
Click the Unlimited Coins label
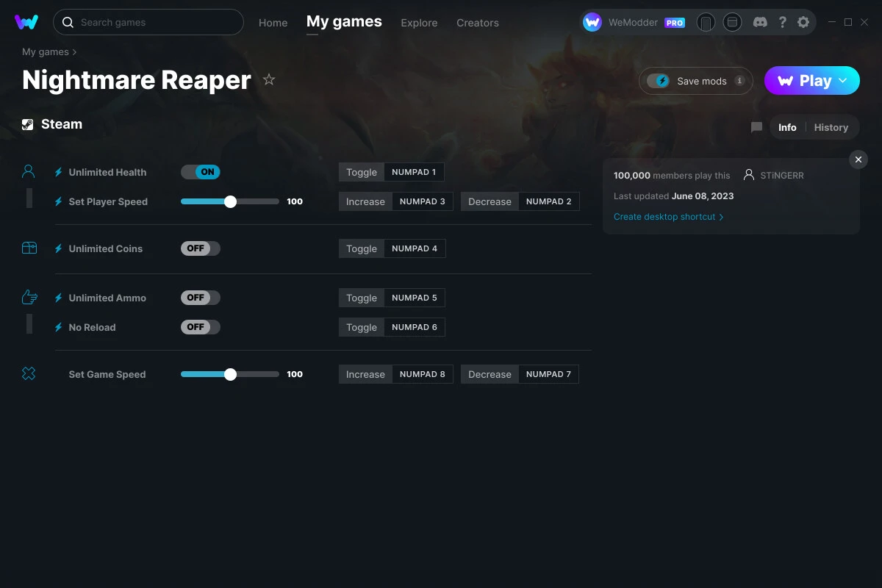[x=106, y=248]
